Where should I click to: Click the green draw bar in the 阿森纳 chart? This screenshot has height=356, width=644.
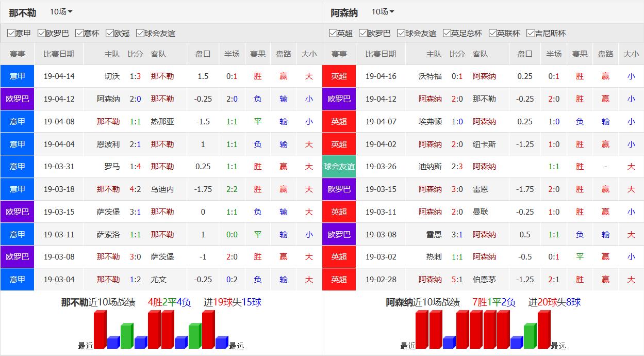[530, 336]
